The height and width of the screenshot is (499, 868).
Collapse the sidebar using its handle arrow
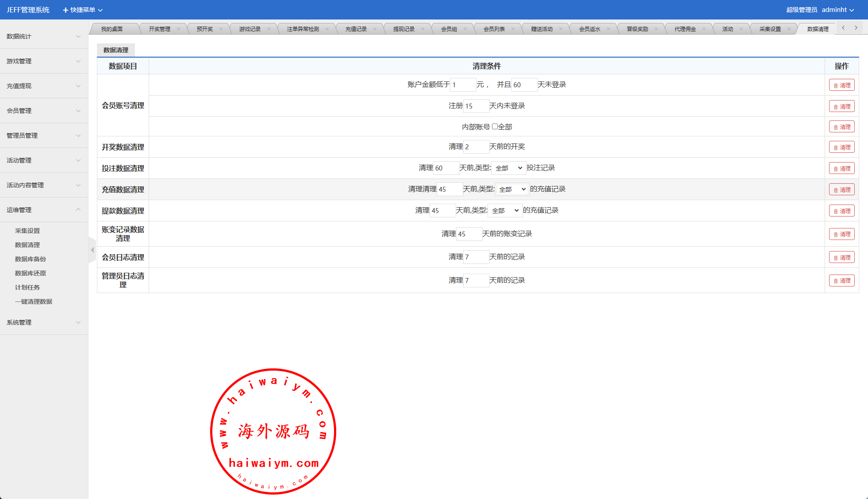[92, 250]
